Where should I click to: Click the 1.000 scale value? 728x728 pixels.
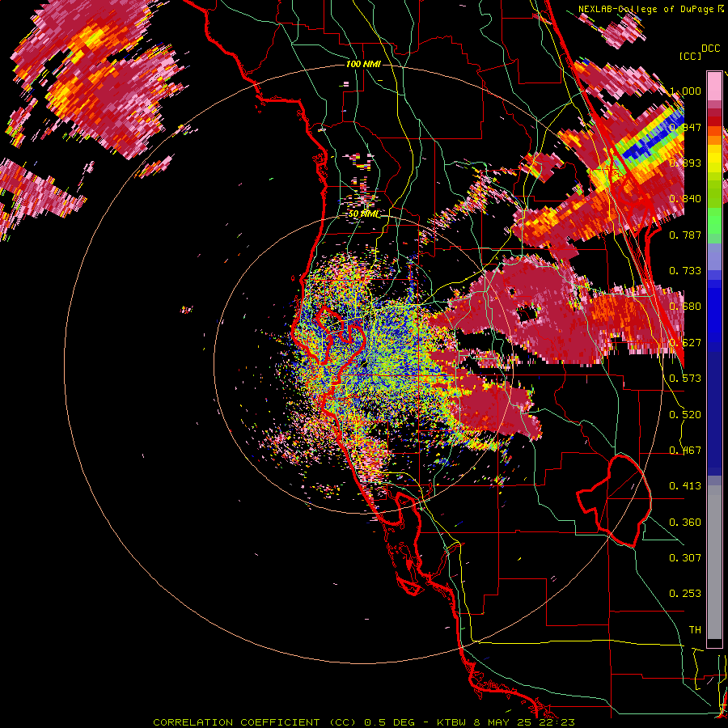point(685,91)
